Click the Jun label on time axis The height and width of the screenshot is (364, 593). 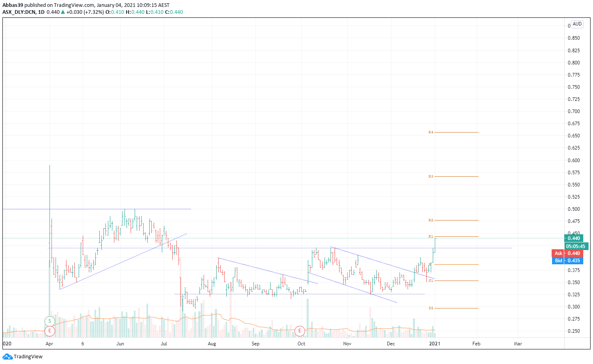coord(120,344)
